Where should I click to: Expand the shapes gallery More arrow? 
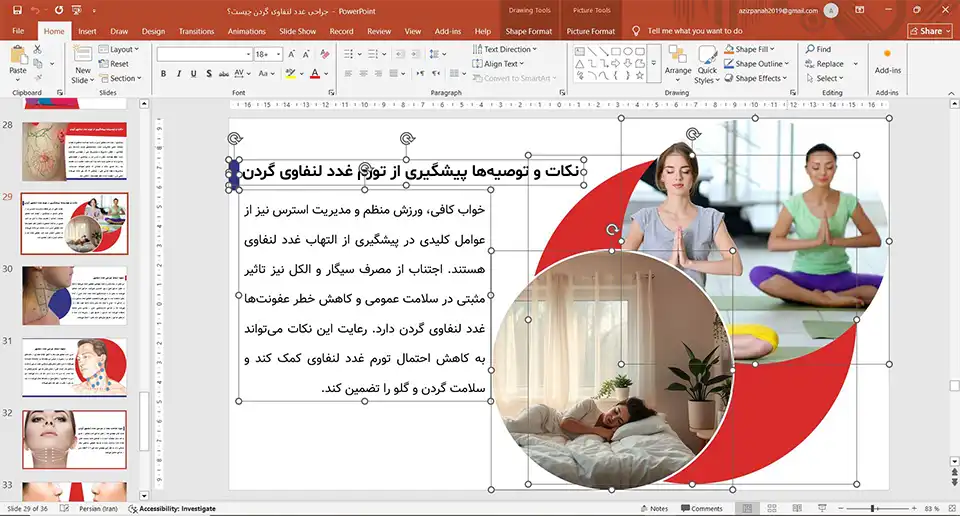[x=654, y=64]
